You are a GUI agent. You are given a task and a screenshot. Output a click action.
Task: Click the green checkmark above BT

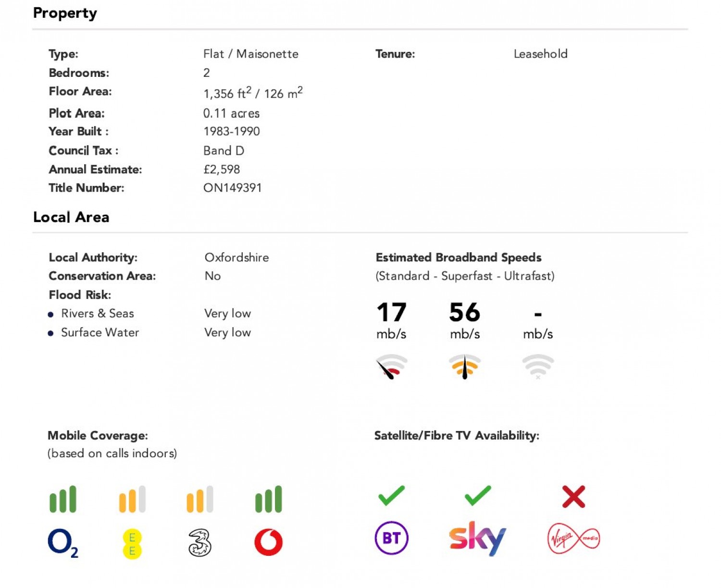tap(391, 496)
